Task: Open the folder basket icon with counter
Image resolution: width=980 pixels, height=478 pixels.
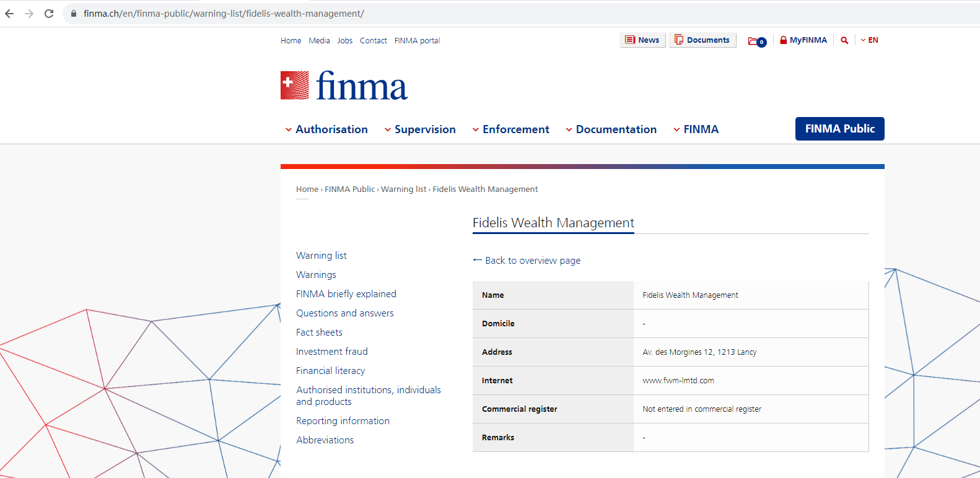Action: [x=757, y=41]
